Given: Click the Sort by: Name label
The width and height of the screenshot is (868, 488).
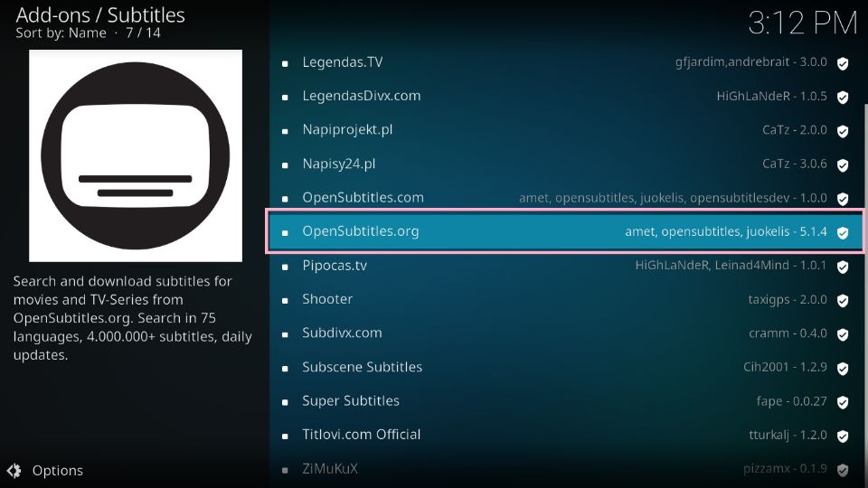Looking at the screenshot, I should tap(61, 33).
